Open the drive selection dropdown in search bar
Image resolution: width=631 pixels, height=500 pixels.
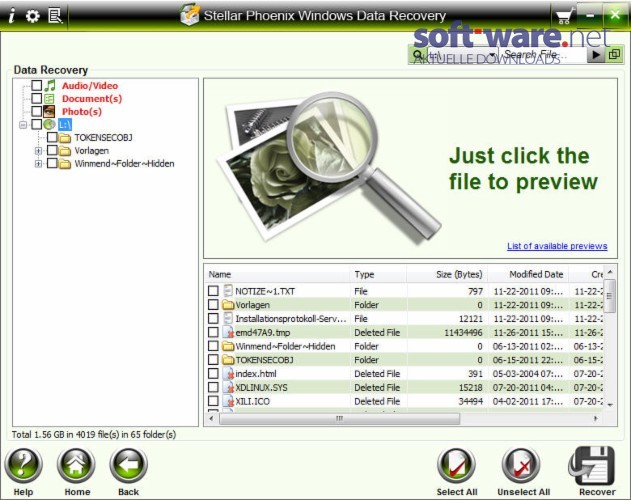coord(492,54)
